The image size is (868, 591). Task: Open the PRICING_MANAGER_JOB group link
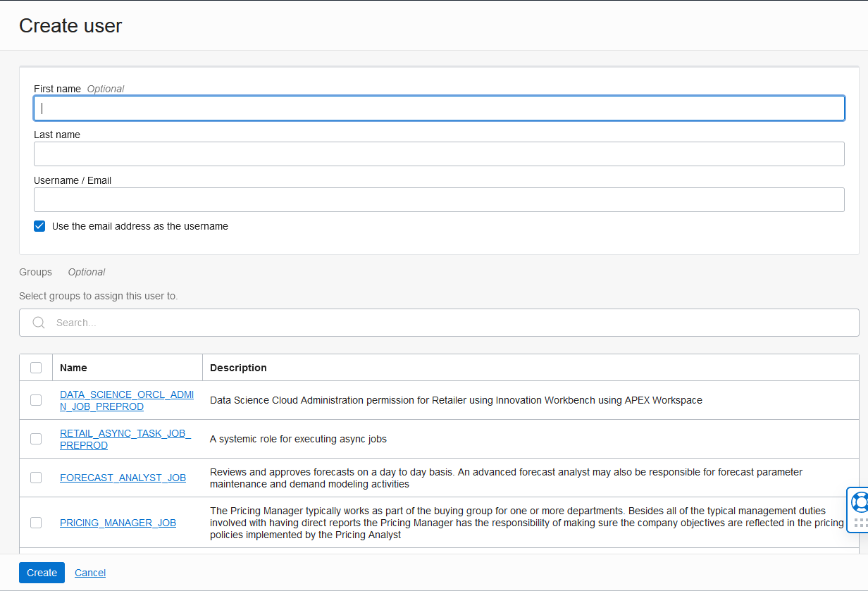[118, 522]
